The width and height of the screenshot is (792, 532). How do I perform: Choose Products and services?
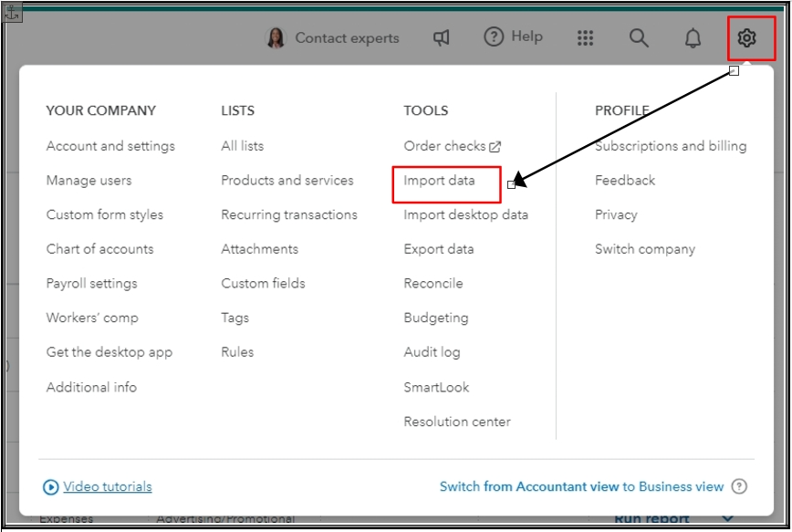tap(287, 181)
